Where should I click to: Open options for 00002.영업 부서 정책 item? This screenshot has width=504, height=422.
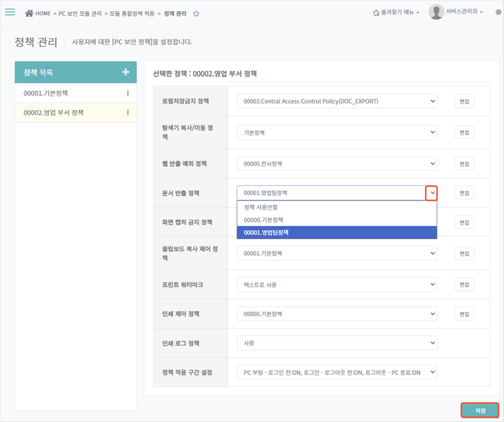(x=128, y=112)
